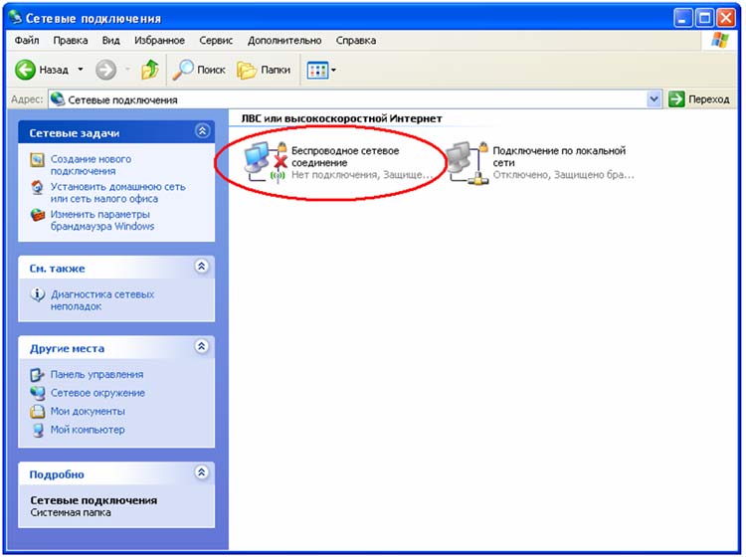Collapse the Network Tasks panel
Image resolution: width=746 pixels, height=560 pixels.
pyautogui.click(x=203, y=131)
